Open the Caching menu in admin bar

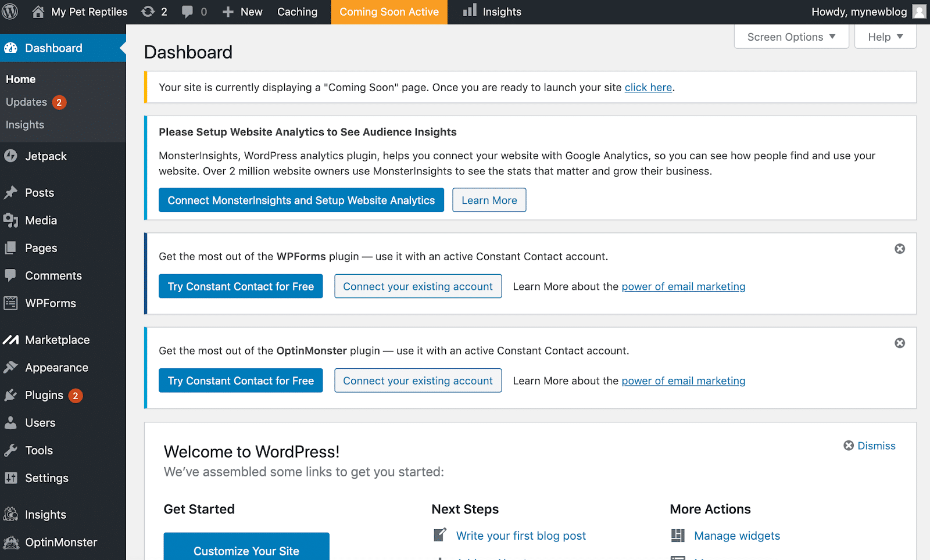coord(297,12)
